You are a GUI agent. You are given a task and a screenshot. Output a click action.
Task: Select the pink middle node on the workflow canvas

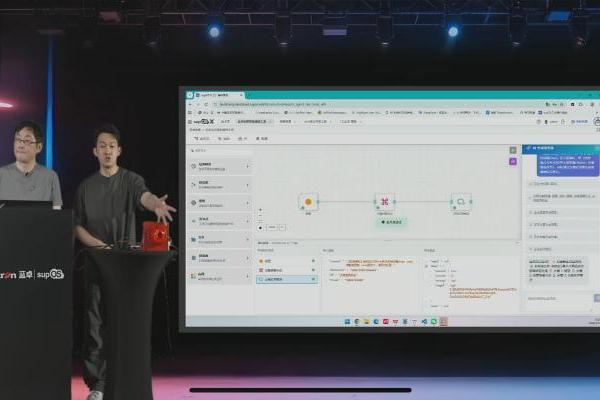385,202
